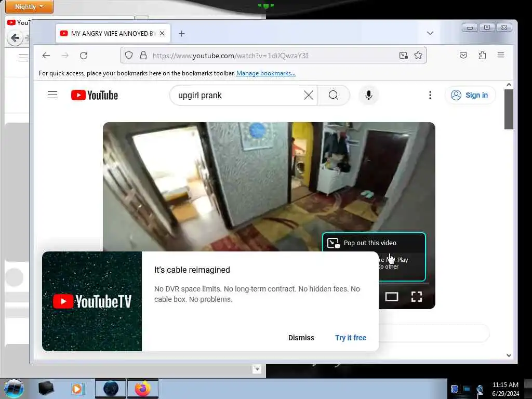Image resolution: width=532 pixels, height=399 pixels.
Task: Open the dark globe browser taskbar icon
Action: [111, 389]
